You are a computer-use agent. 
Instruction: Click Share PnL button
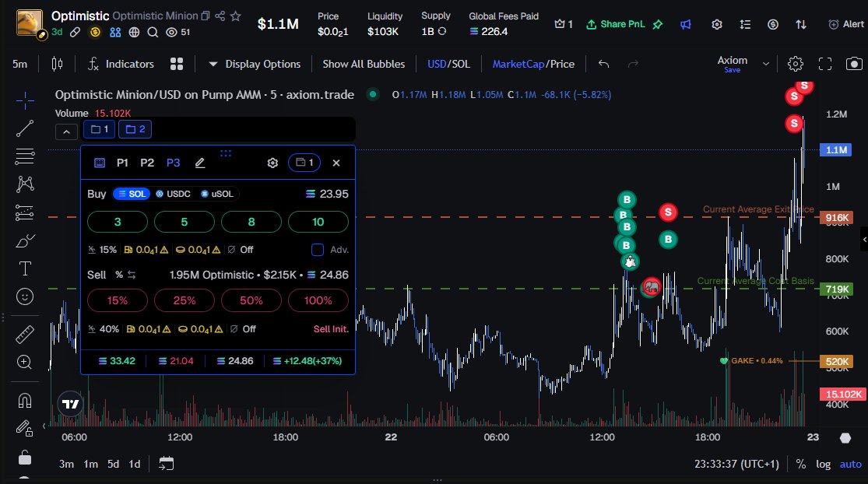tap(616, 24)
